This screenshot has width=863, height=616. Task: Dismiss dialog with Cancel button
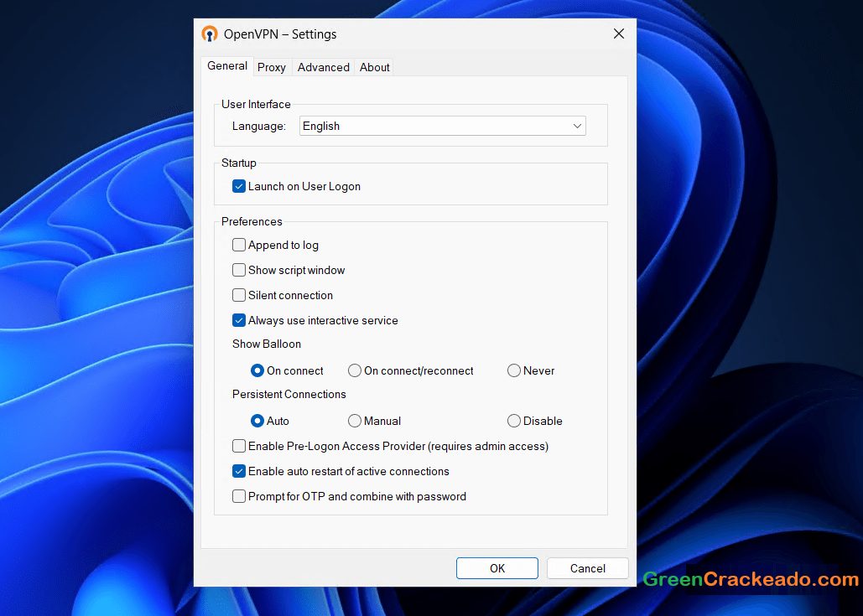[x=587, y=567]
